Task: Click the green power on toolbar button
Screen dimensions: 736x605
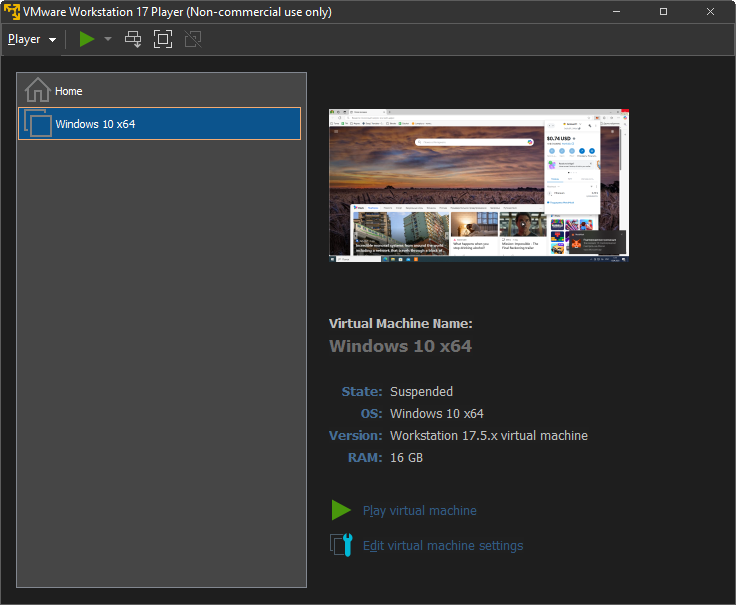Action: tap(87, 39)
